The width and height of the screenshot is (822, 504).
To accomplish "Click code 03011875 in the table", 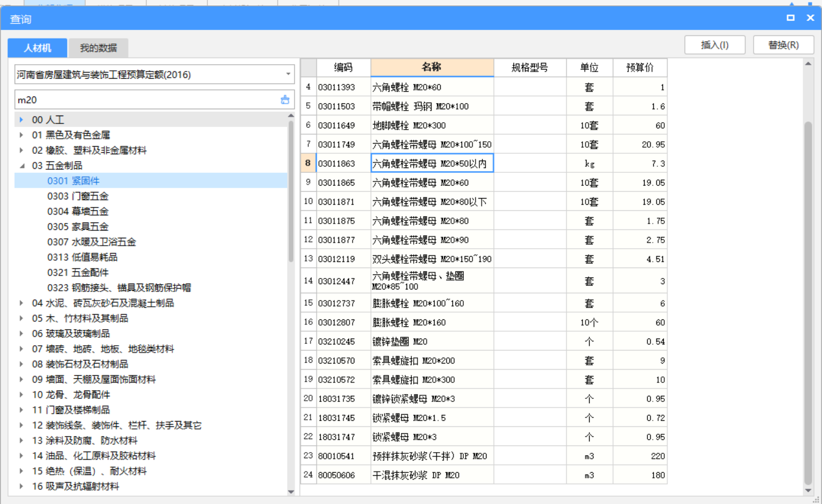I will coord(343,221).
